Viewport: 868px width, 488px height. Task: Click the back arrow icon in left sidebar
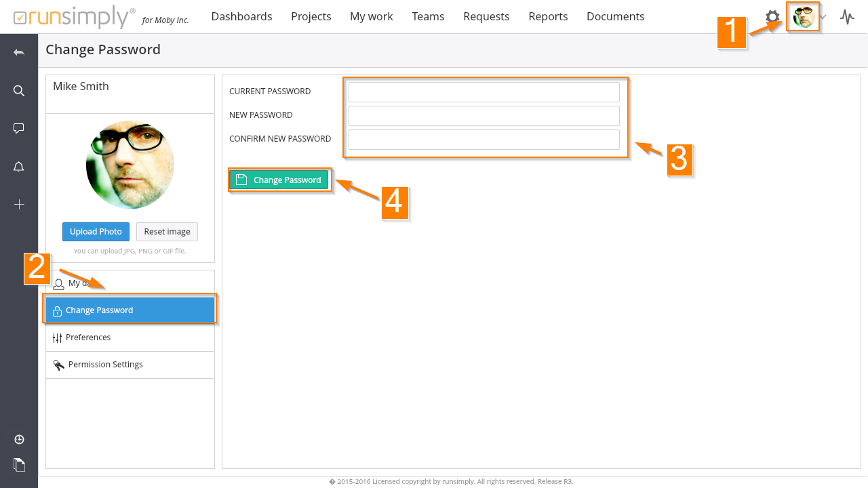tap(19, 53)
